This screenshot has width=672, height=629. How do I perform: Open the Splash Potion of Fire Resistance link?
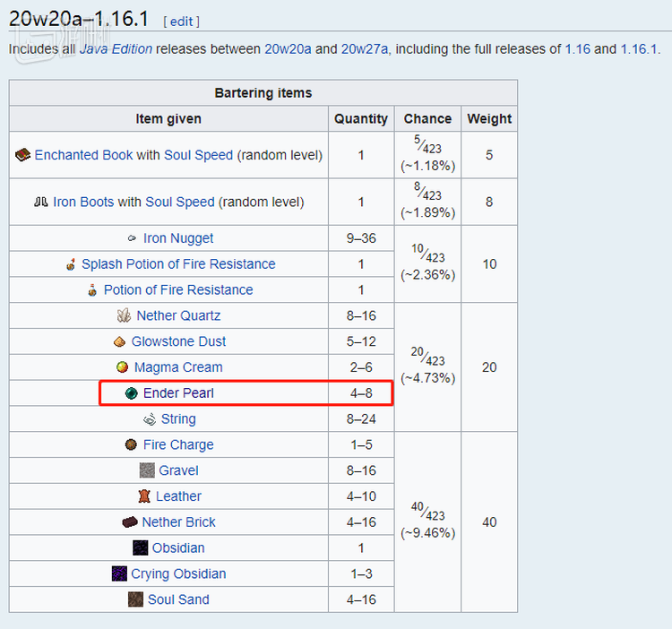[x=178, y=264]
